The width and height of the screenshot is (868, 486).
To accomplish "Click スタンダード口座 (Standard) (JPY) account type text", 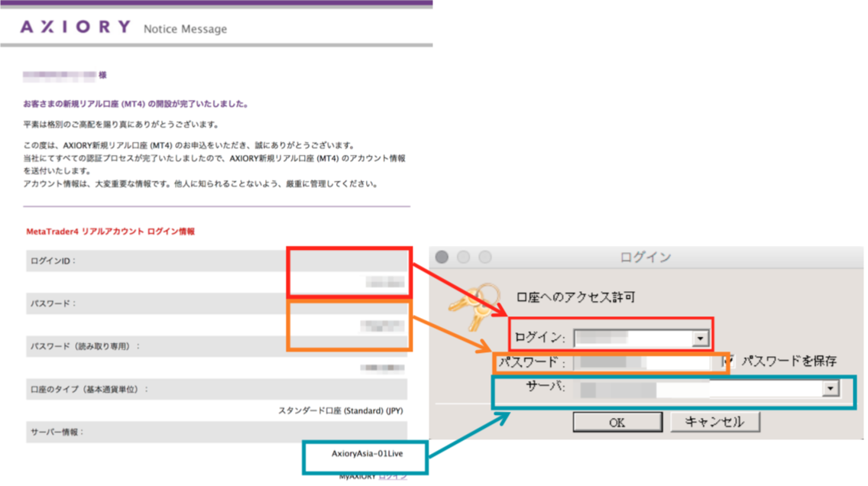I will [340, 411].
